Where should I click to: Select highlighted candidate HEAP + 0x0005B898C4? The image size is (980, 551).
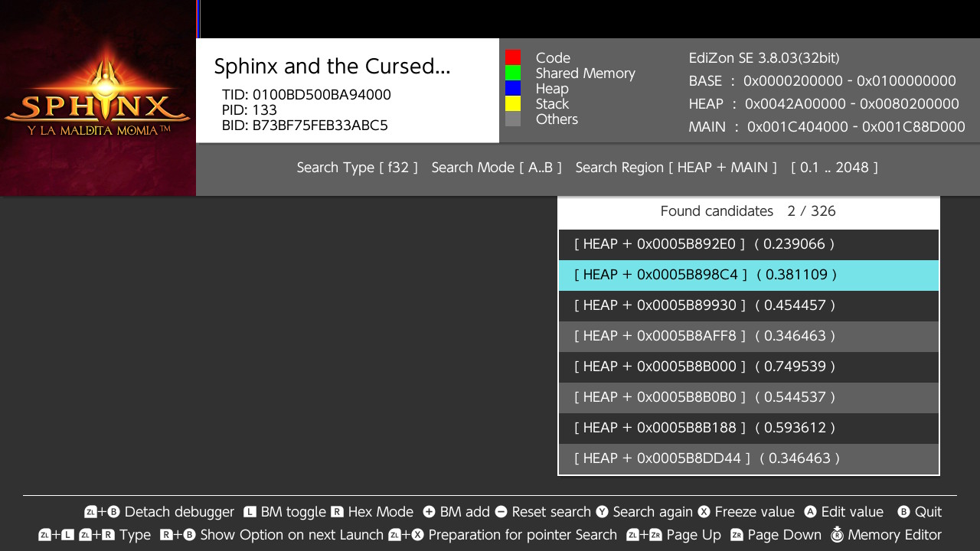(x=749, y=275)
